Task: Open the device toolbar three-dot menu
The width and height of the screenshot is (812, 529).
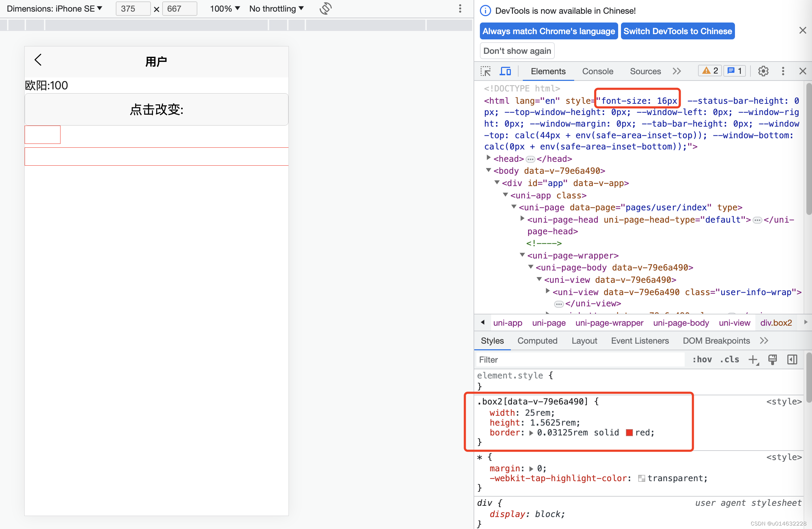Action: (x=460, y=9)
